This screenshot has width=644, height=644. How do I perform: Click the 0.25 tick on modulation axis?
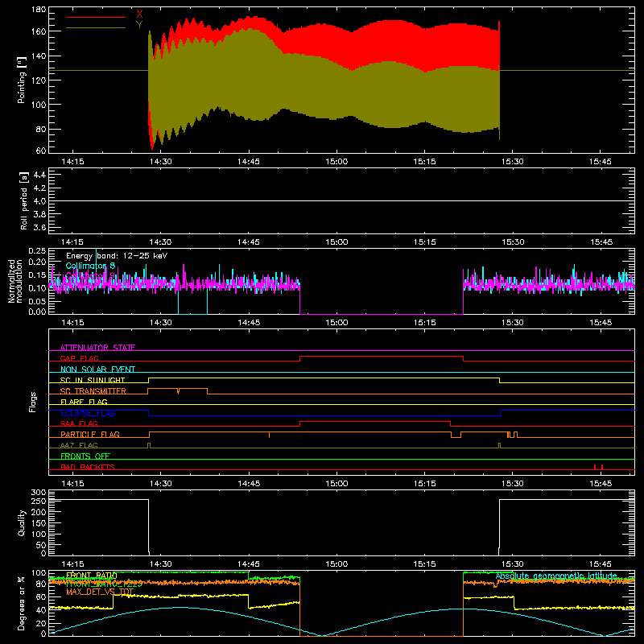(38, 251)
